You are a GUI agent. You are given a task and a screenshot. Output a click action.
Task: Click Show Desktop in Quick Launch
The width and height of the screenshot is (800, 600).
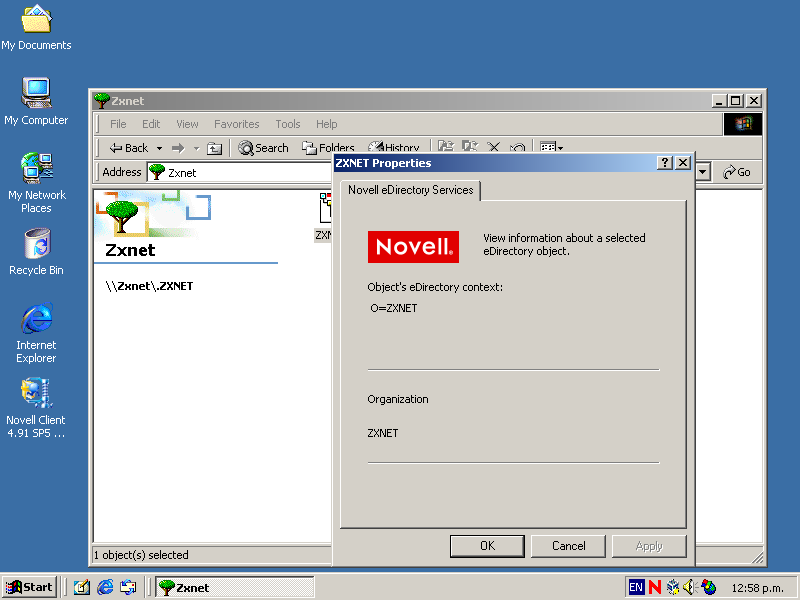(x=82, y=587)
